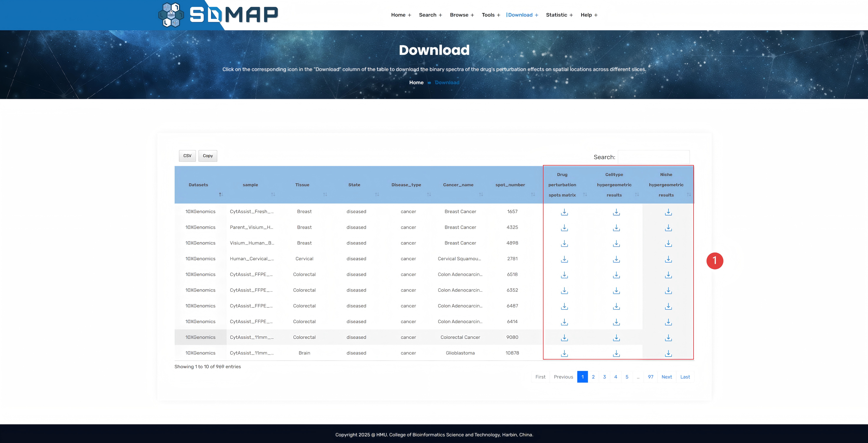Download niche results for the 6414-spot row
The width and height of the screenshot is (868, 443).
point(668,322)
